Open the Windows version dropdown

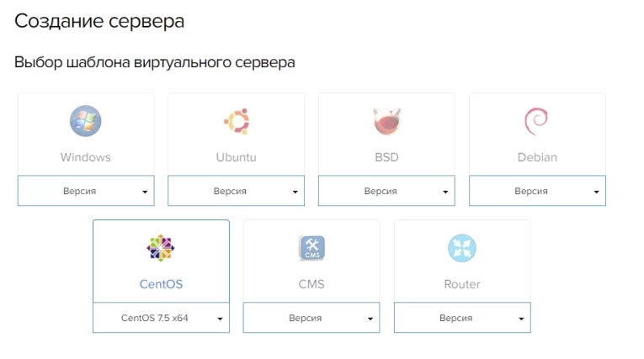[x=86, y=191]
